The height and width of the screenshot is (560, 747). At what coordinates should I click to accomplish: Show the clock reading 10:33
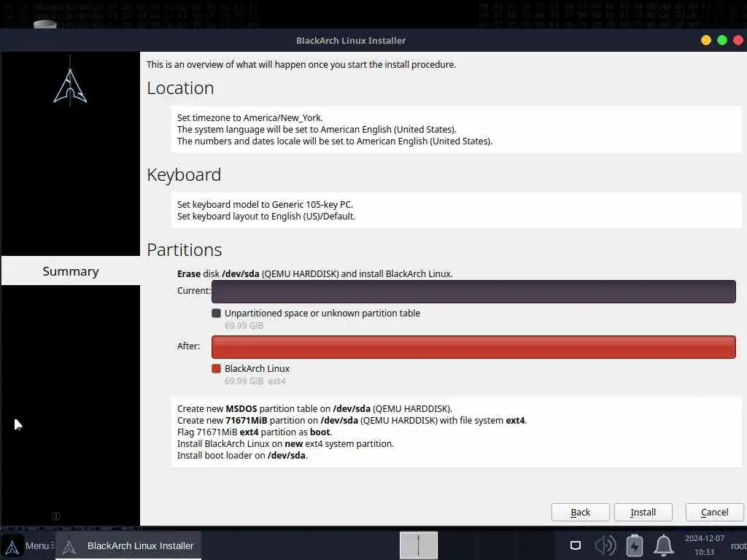tap(704, 552)
